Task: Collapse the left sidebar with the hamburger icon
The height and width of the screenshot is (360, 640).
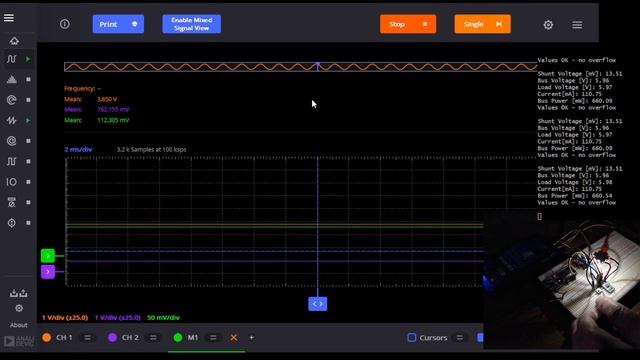Action: (9, 18)
